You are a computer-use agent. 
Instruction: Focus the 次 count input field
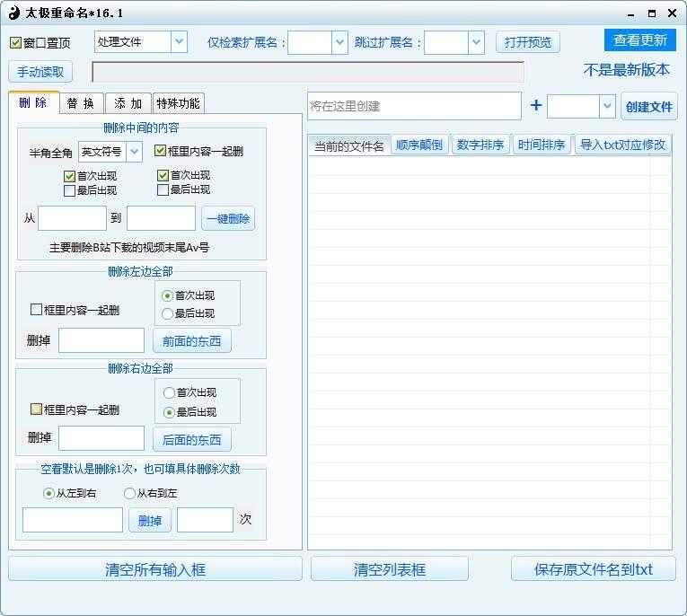click(x=205, y=520)
